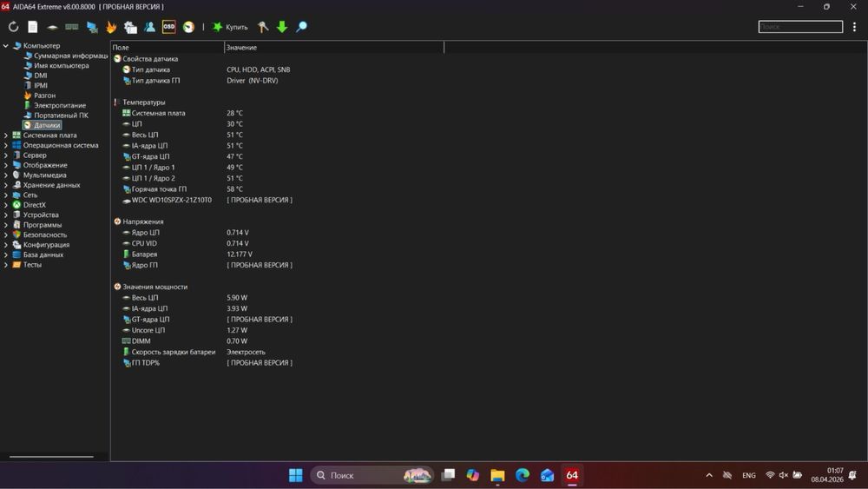Screen dimensions: 868x489
Task: Select the ГП TDP% row
Action: click(x=207, y=363)
